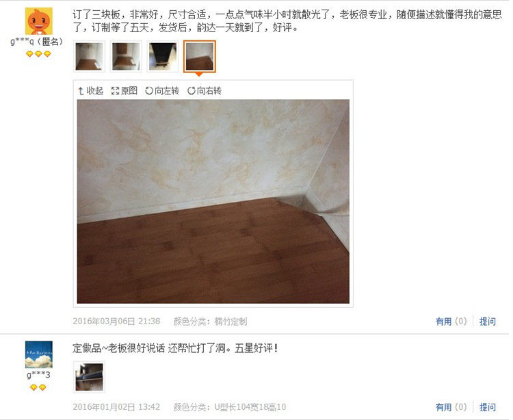The image size is (513, 420).
Task: Open second review's shelf photo thumbnail
Action: 89,377
